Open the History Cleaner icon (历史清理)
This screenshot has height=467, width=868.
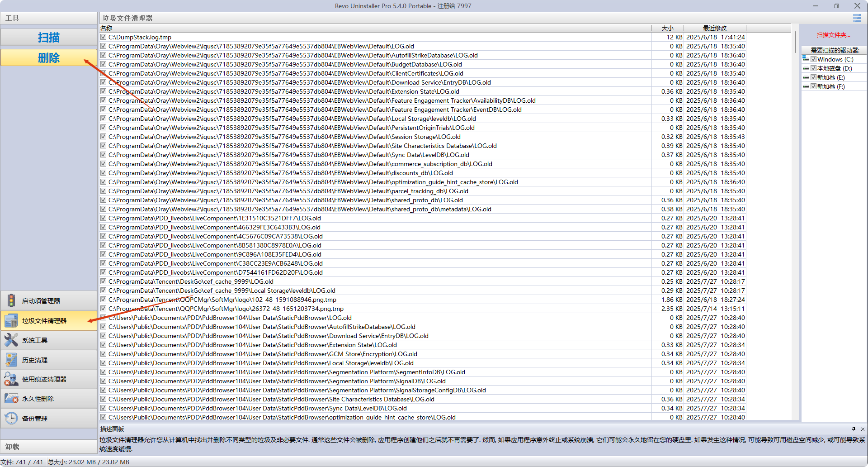click(11, 360)
